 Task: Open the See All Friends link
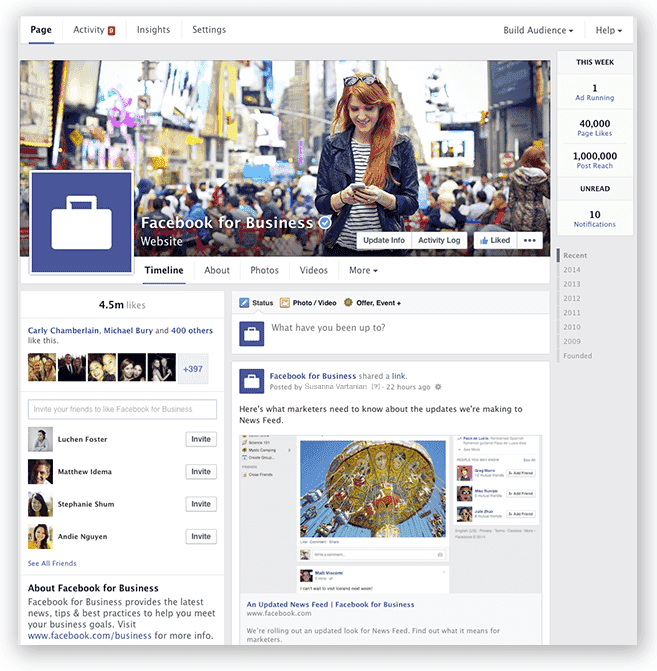tap(52, 564)
